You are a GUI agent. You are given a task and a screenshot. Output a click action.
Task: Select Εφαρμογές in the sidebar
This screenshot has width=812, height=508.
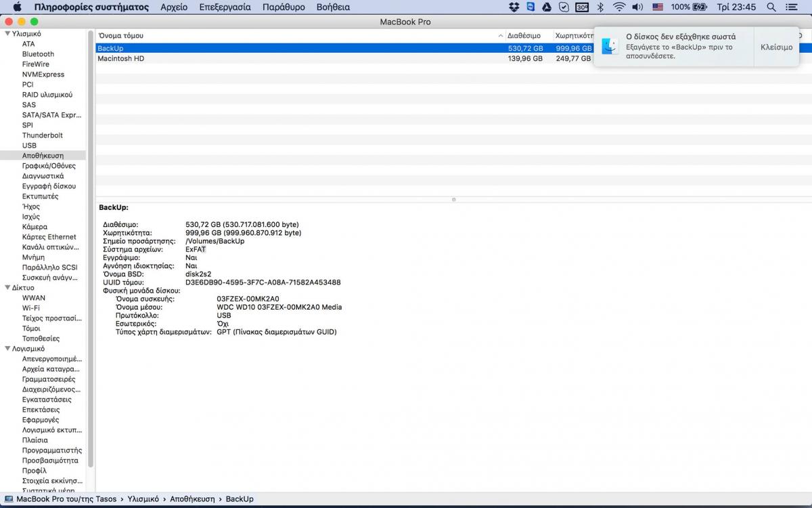click(x=41, y=419)
